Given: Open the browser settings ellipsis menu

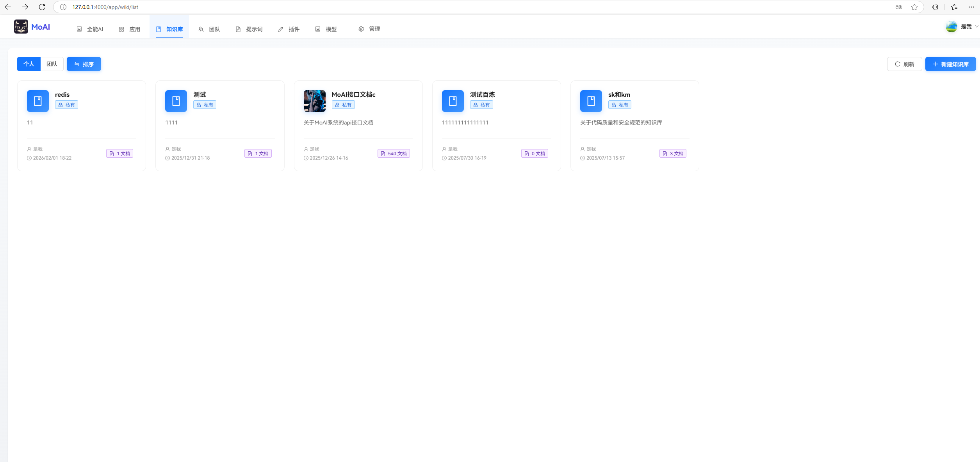Looking at the screenshot, I should [971, 7].
